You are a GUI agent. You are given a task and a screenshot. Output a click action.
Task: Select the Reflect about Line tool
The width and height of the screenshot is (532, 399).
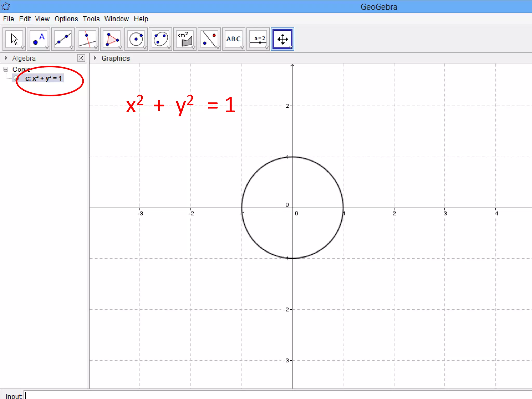[209, 39]
